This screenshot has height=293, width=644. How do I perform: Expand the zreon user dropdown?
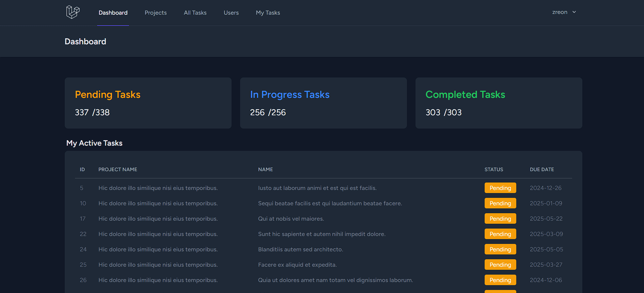564,12
